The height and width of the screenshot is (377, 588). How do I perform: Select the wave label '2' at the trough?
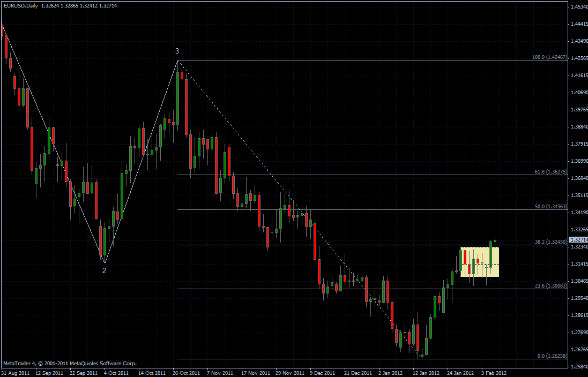104,270
